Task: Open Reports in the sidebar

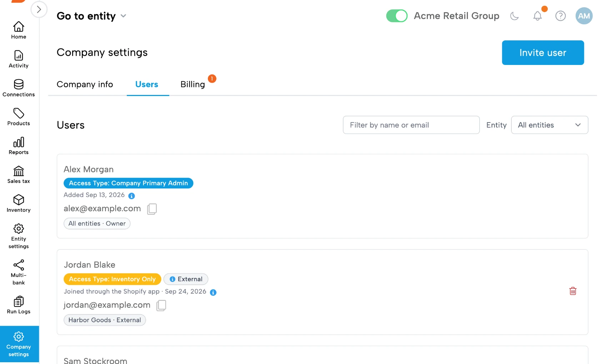Action: pos(19,146)
